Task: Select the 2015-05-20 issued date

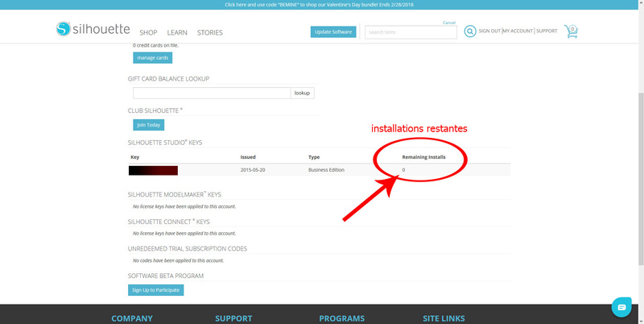Action: [x=253, y=170]
